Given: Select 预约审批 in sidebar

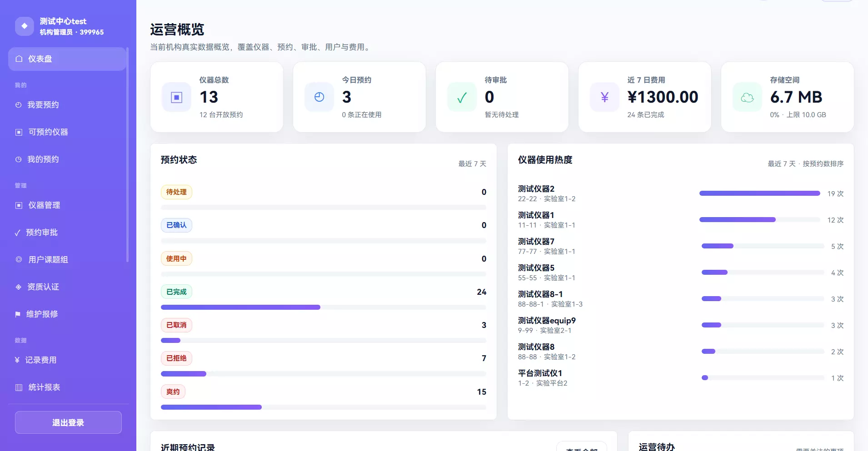Looking at the screenshot, I should coord(67,233).
